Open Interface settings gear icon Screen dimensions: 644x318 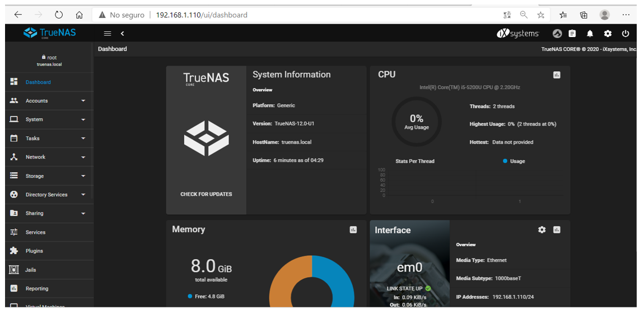(x=542, y=229)
